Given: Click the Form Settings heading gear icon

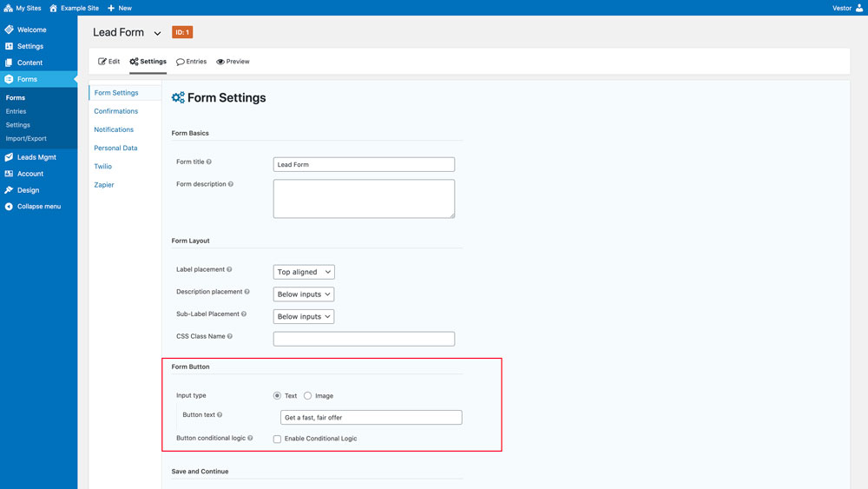Looking at the screenshot, I should pyautogui.click(x=178, y=97).
